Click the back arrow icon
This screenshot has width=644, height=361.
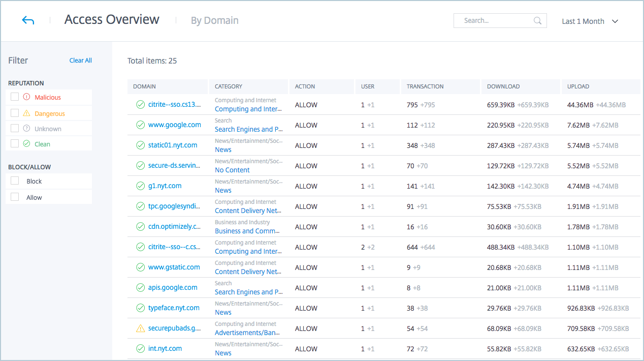pos(28,21)
